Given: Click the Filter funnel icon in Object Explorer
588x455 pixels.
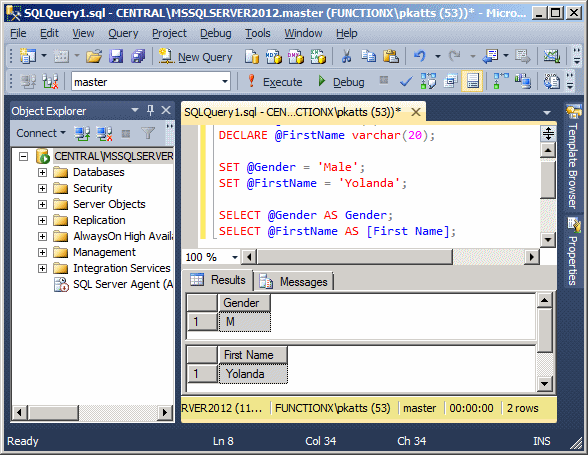Looking at the screenshot, I should click(148, 133).
